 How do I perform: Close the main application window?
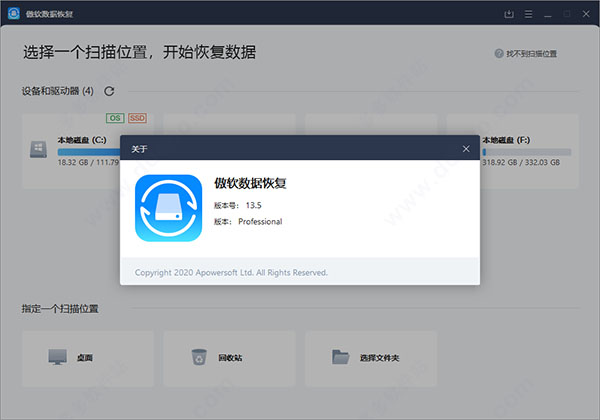(x=586, y=14)
